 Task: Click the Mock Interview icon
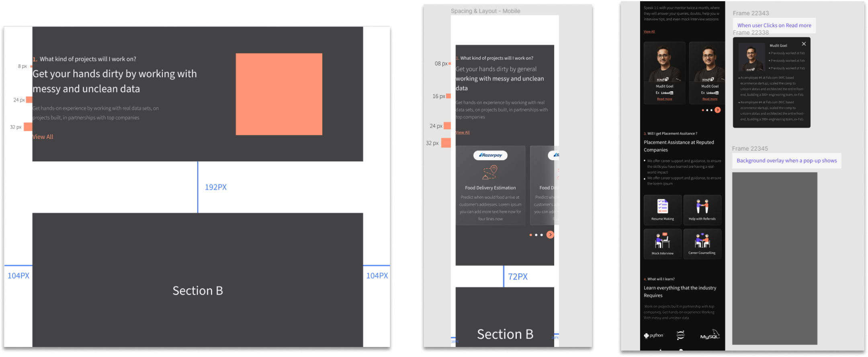tap(662, 240)
